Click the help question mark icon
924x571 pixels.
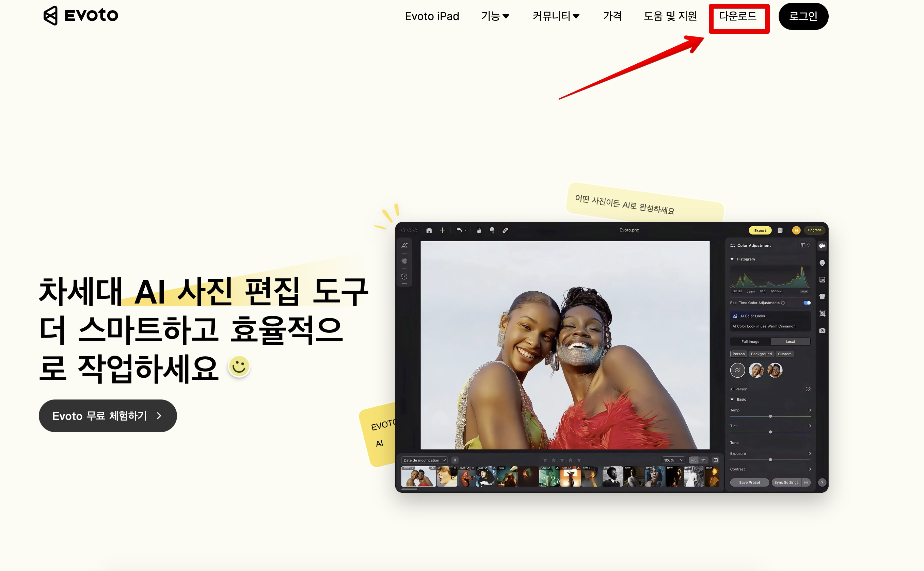(822, 482)
